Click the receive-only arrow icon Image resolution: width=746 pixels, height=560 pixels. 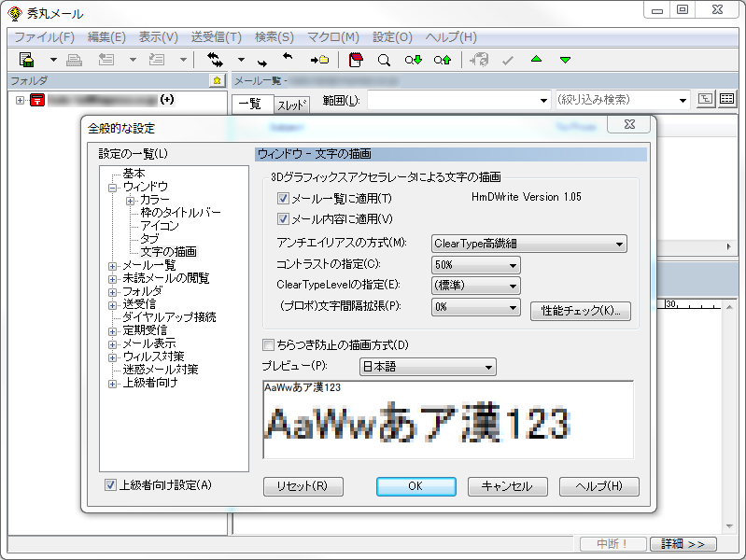click(x=288, y=57)
